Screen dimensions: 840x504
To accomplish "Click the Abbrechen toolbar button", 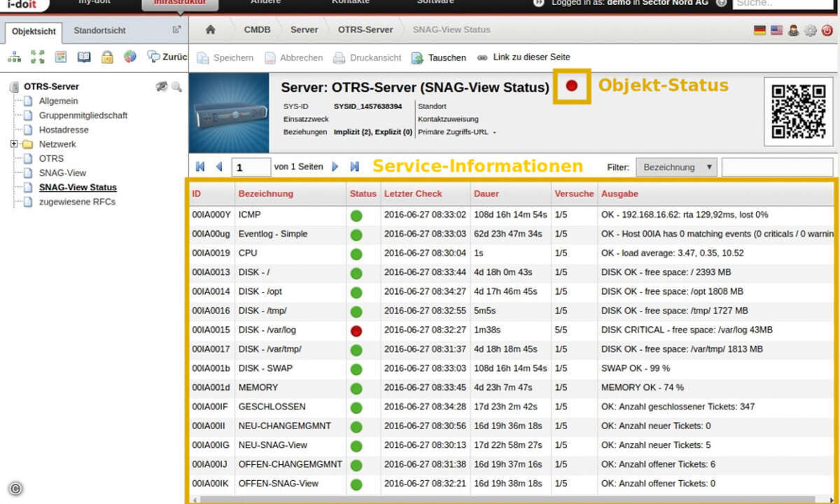I will (x=293, y=57).
